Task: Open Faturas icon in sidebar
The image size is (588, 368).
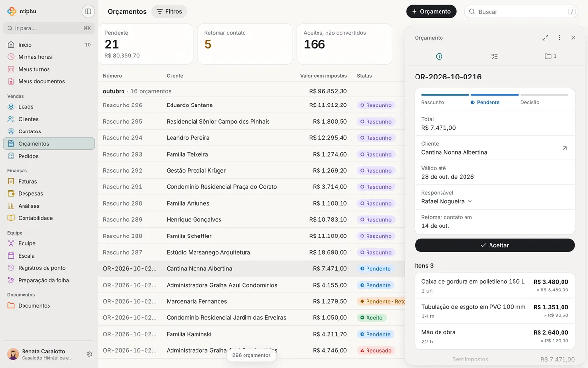Action: coord(11,182)
